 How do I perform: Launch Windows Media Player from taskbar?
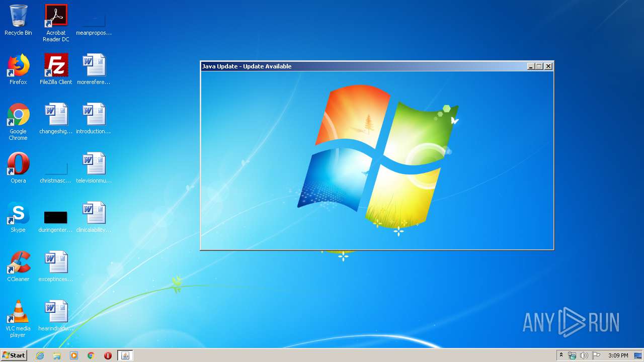pyautogui.click(x=74, y=355)
